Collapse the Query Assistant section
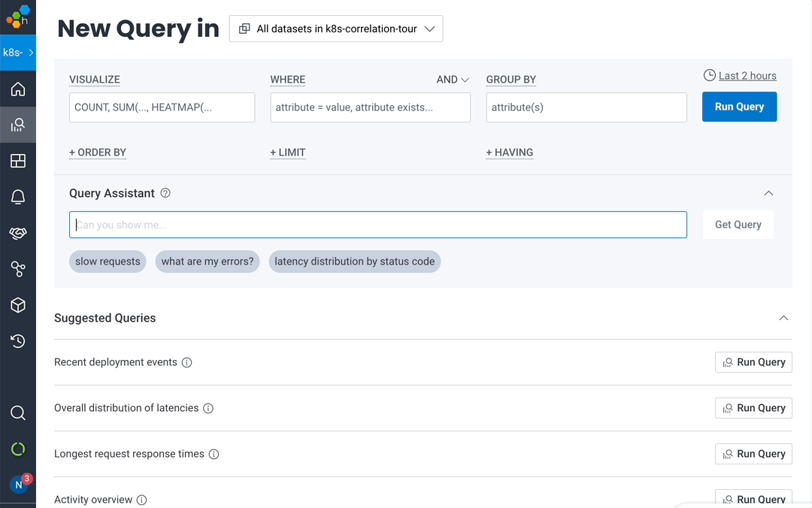812x508 pixels. [768, 193]
